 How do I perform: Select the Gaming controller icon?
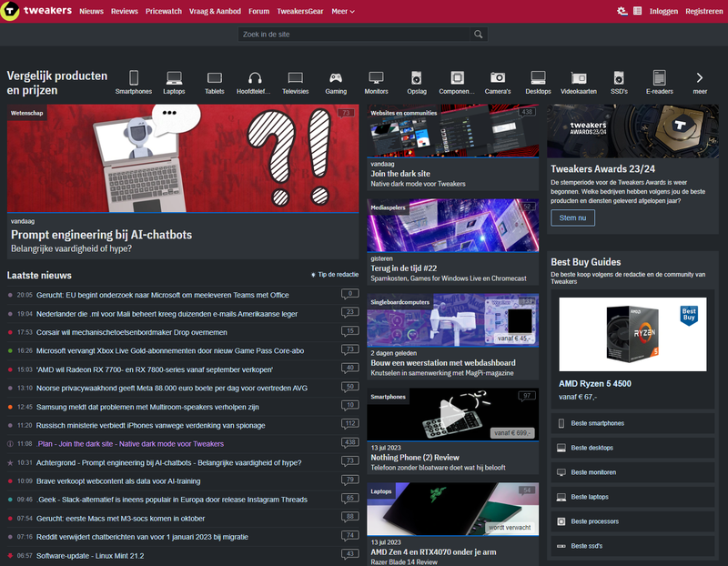coord(336,77)
